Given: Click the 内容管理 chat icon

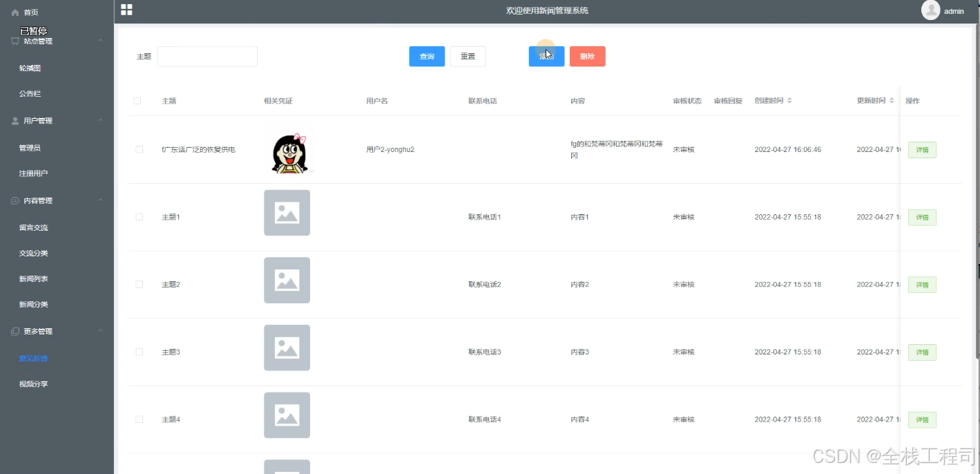Looking at the screenshot, I should point(15,201).
